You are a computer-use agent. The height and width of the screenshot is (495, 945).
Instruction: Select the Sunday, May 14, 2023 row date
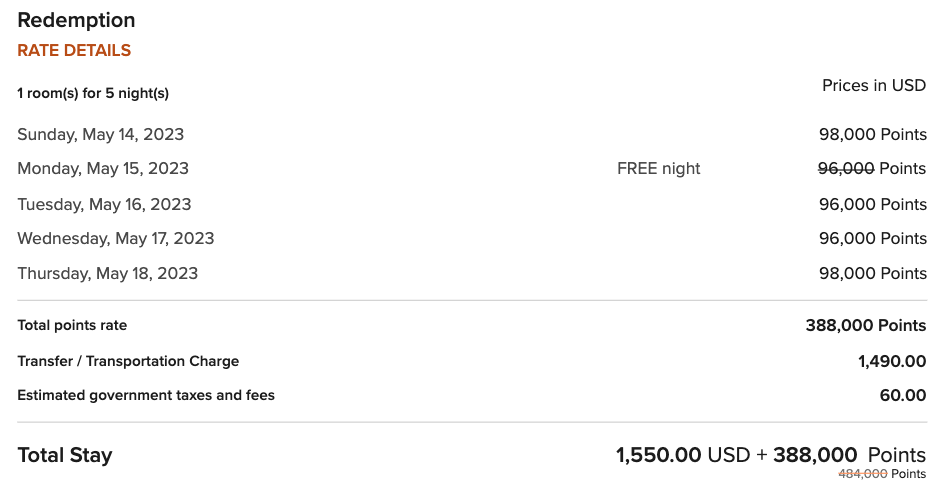pos(100,134)
